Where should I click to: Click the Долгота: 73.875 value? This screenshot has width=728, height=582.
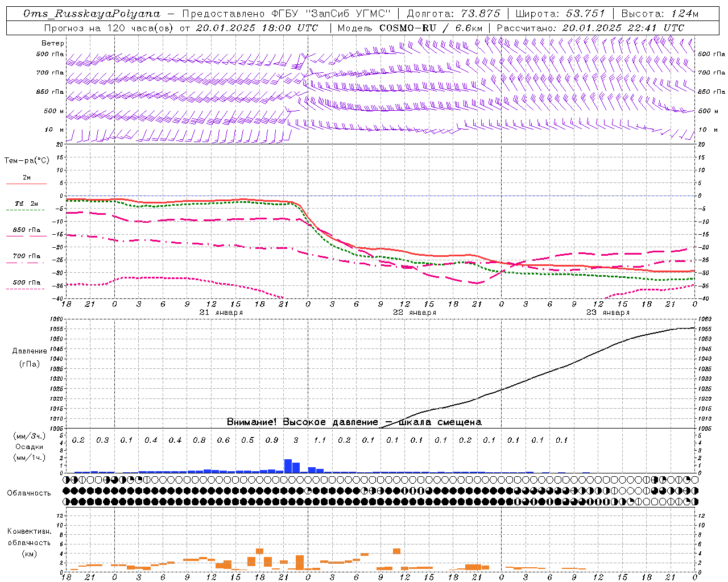[x=454, y=14]
